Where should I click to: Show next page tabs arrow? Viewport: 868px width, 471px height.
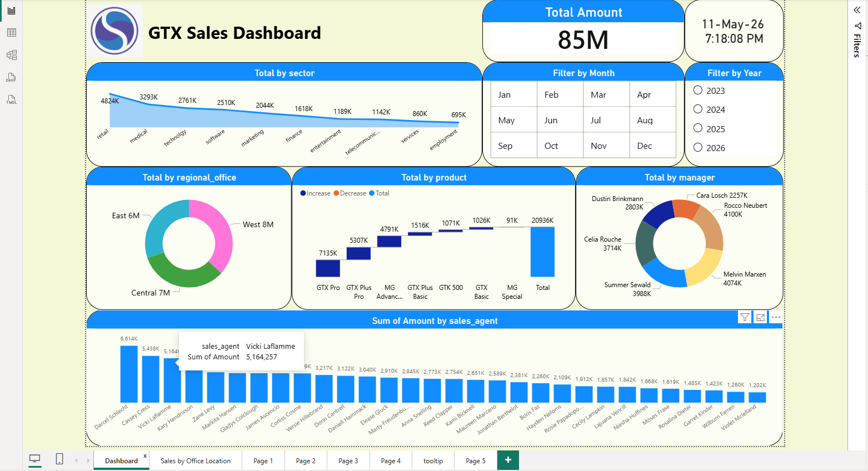coord(88,460)
